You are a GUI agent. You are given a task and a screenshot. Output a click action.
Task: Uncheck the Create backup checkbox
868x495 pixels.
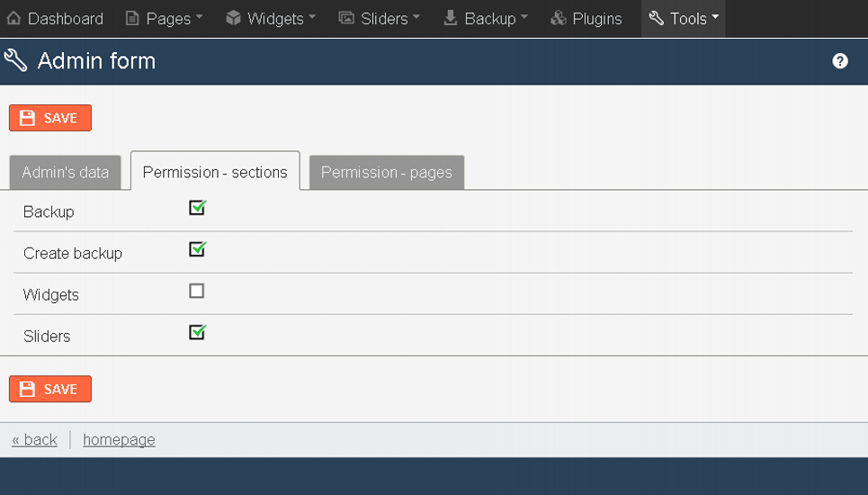coord(197,249)
